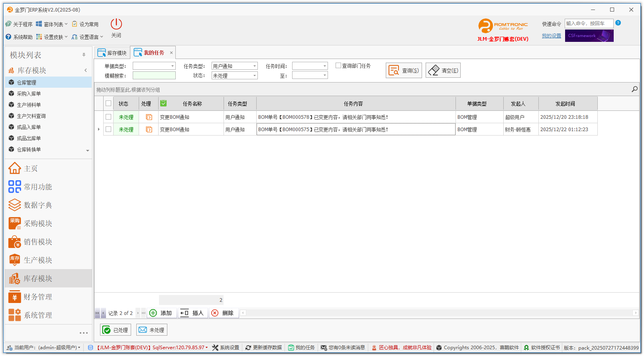
Task: Open the 至 end date dropdown
Action: coord(325,75)
